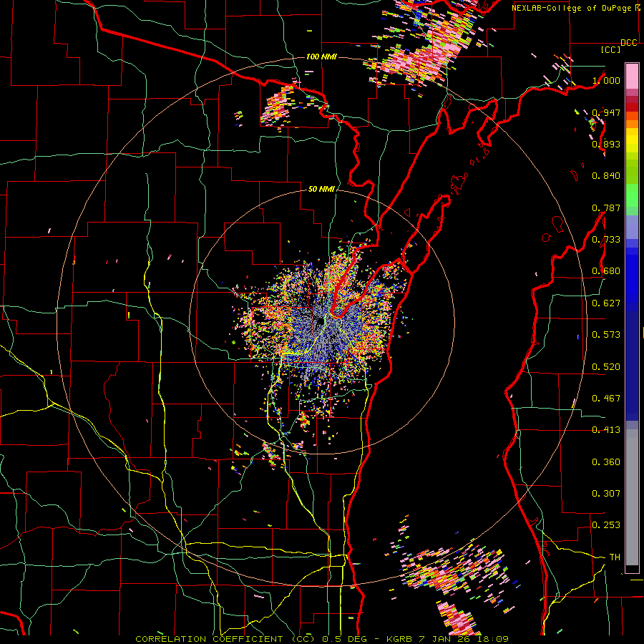
Task: Click the 50 NMI range ring label
Action: (321, 190)
